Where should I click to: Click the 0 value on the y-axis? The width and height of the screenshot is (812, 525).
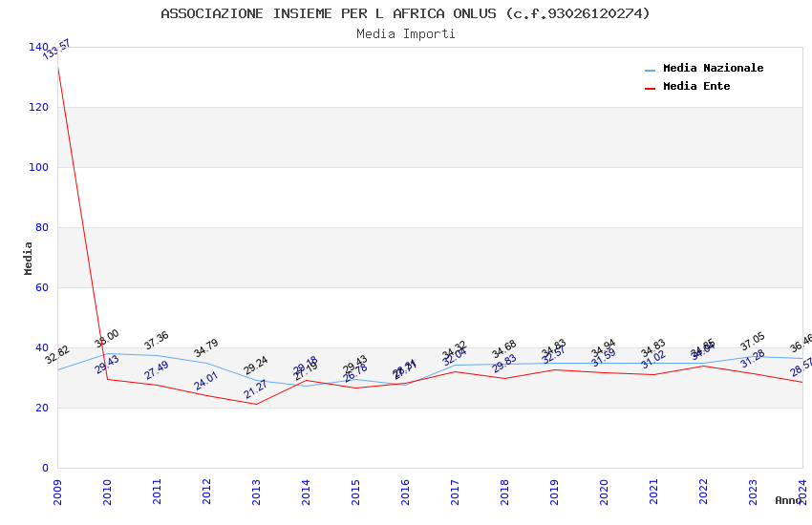45,468
